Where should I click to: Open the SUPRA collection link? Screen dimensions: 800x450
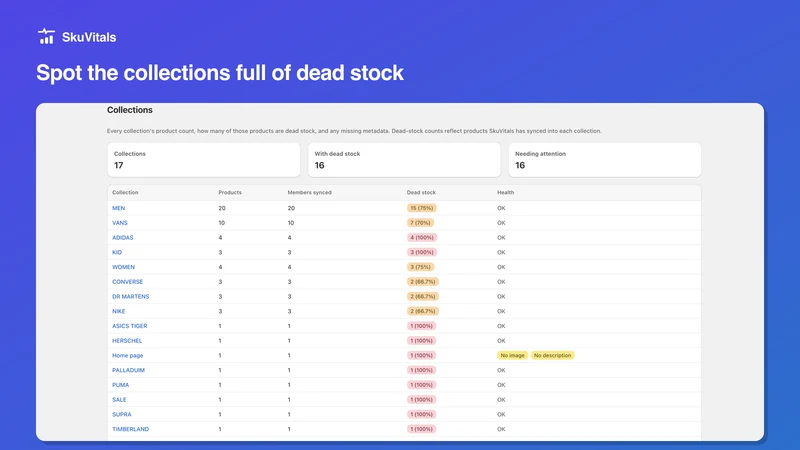tap(121, 415)
